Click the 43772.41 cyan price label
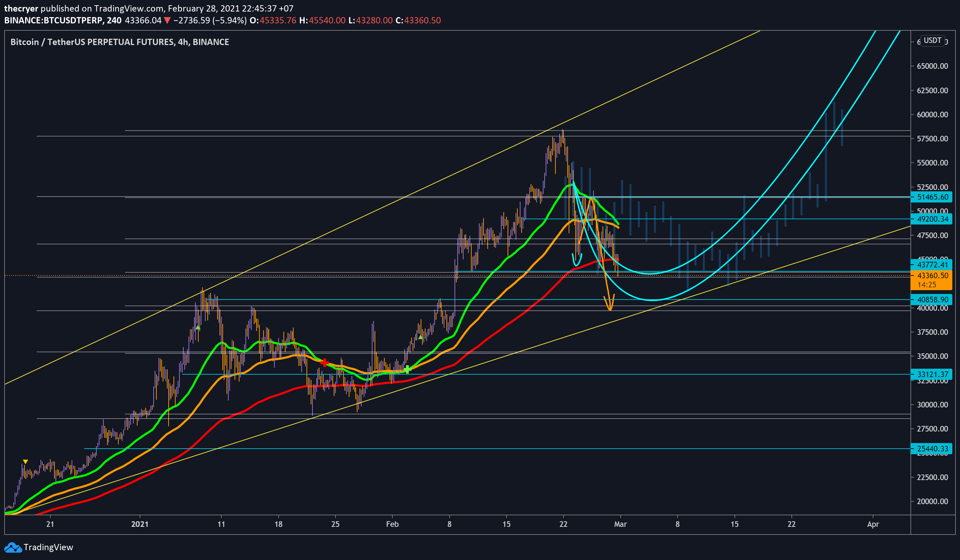Screen dimensions: 960x560 point(931,264)
